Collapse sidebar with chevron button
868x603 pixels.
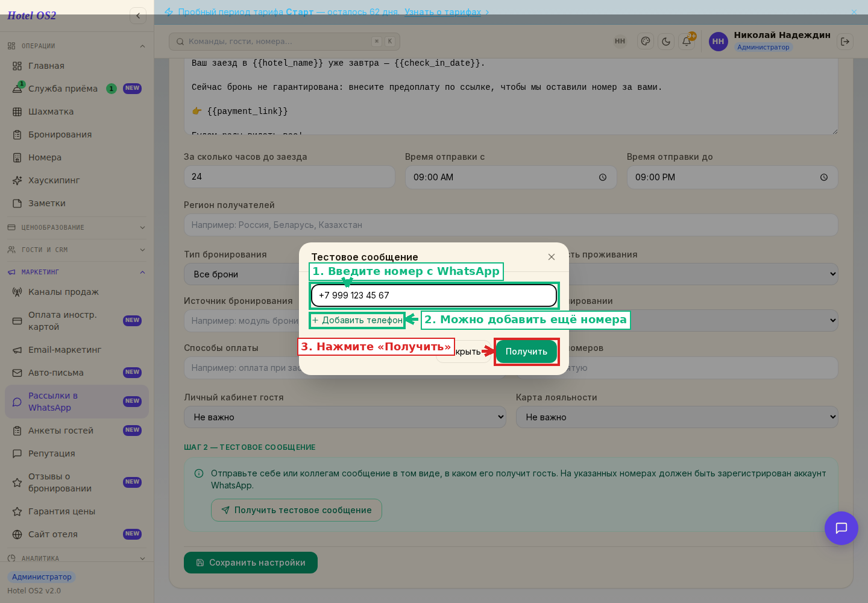click(x=138, y=16)
